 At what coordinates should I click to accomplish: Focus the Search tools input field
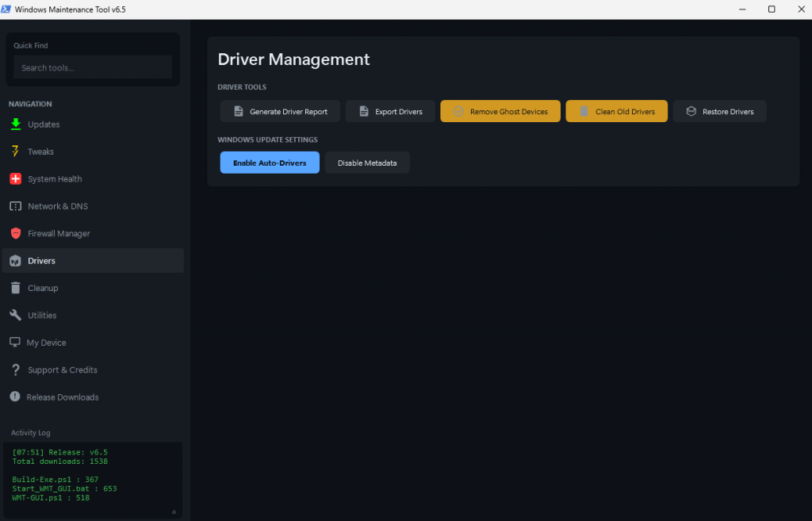[93, 67]
